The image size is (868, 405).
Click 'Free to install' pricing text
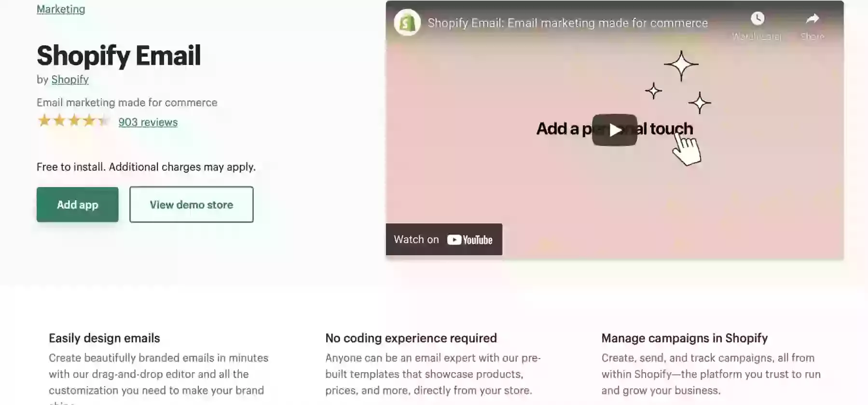(x=146, y=167)
